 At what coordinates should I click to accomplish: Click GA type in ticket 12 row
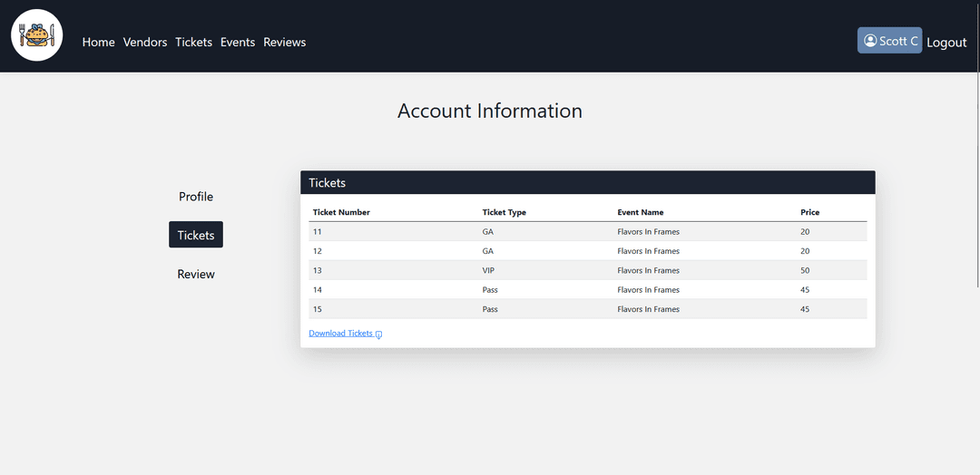545,251
